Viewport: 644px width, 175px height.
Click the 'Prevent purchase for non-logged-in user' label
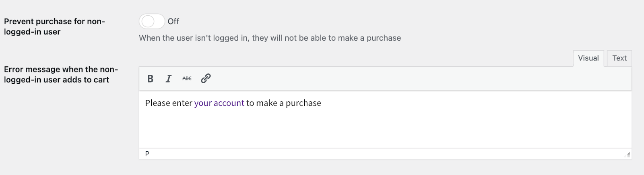click(54, 27)
